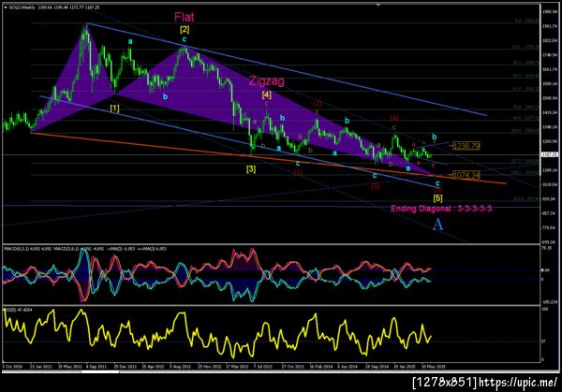This screenshot has height=392, width=562.
Task: Select the orange lower trendline
Action: pos(269,158)
